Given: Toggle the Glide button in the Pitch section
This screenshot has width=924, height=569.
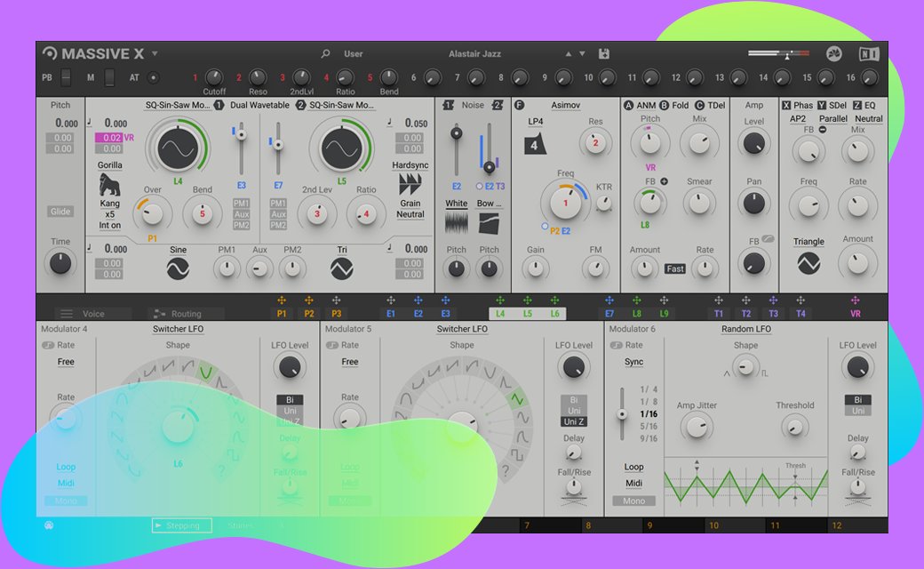Looking at the screenshot, I should pyautogui.click(x=60, y=212).
